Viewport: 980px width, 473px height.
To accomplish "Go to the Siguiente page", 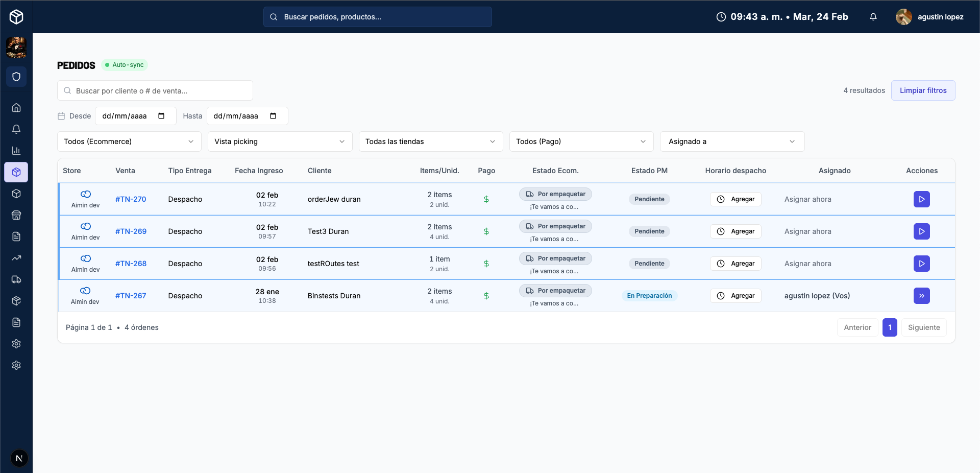I will (923, 327).
